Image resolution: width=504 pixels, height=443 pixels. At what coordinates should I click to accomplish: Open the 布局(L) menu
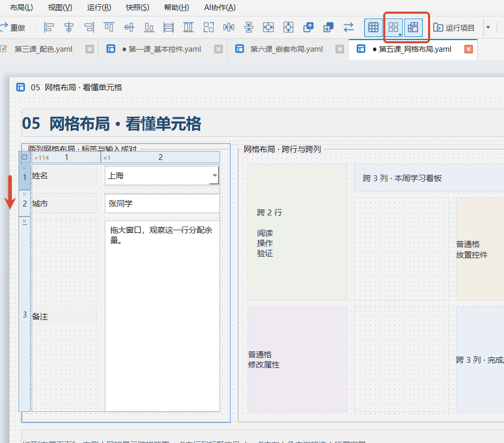pyautogui.click(x=21, y=7)
